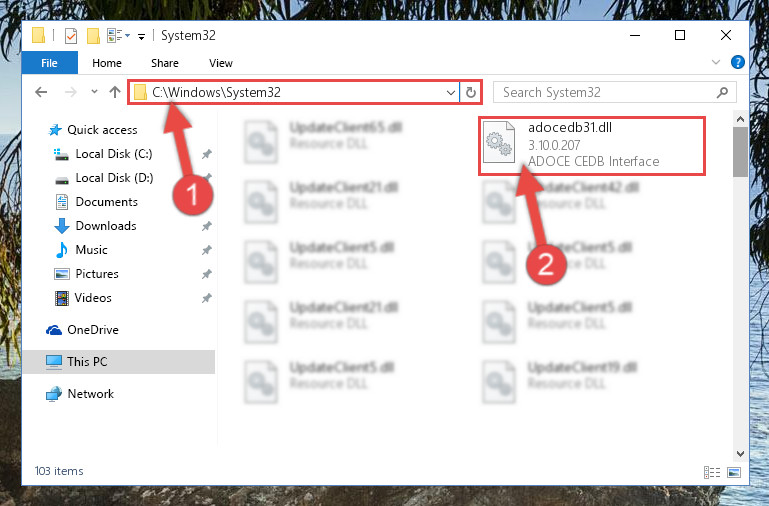This screenshot has width=769, height=506.
Task: Click the vertical scrollbar down arrow
Action: coord(740,454)
